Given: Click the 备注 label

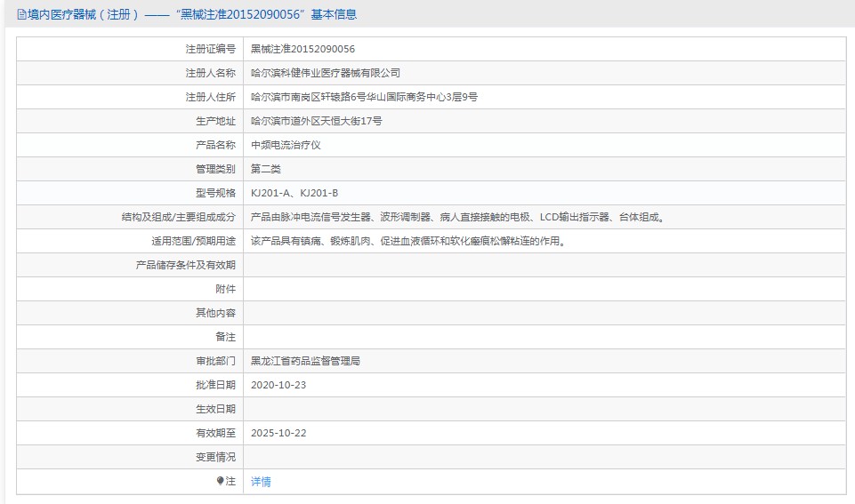Looking at the screenshot, I should tap(225, 337).
